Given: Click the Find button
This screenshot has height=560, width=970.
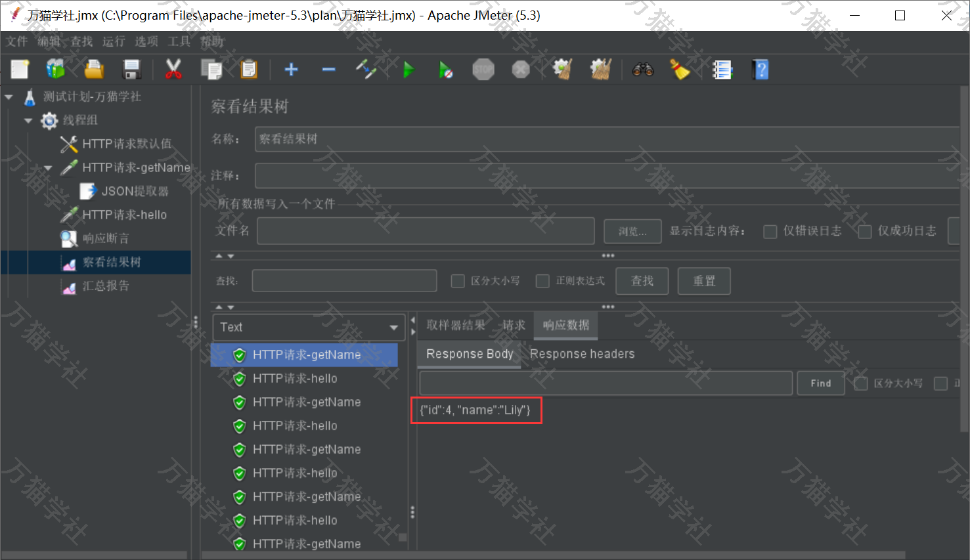Looking at the screenshot, I should coord(821,383).
